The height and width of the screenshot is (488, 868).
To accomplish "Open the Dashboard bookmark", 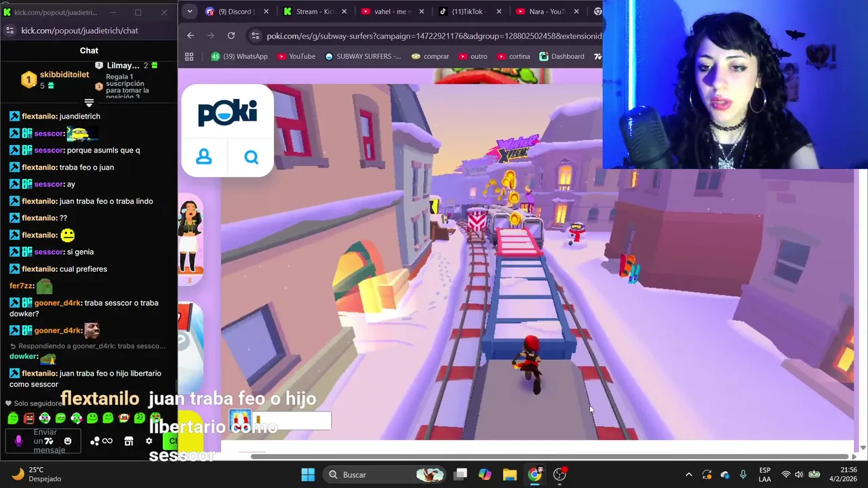I will click(x=561, y=56).
